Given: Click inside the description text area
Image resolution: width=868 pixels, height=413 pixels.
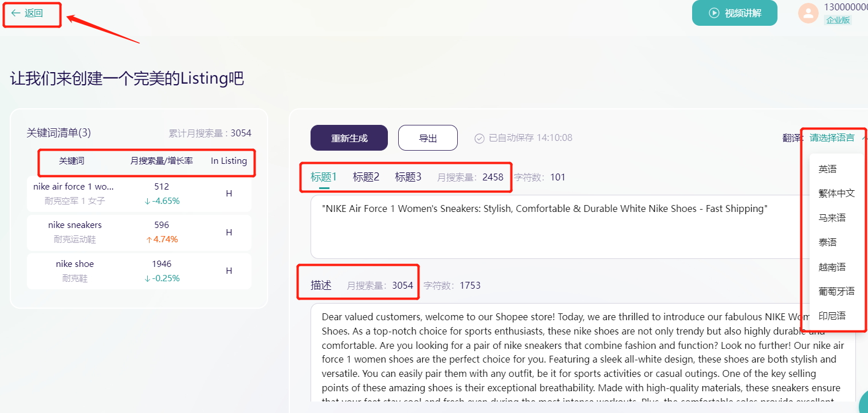Looking at the screenshot, I should coord(583,352).
